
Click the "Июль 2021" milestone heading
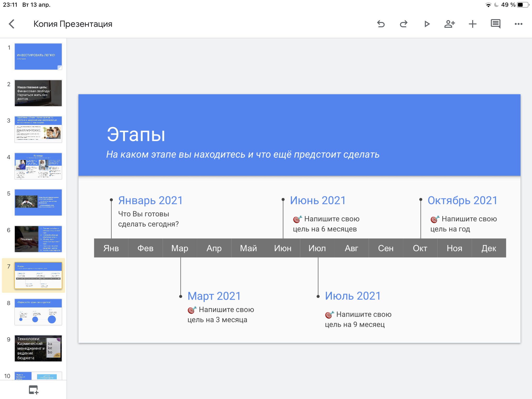pos(353,296)
